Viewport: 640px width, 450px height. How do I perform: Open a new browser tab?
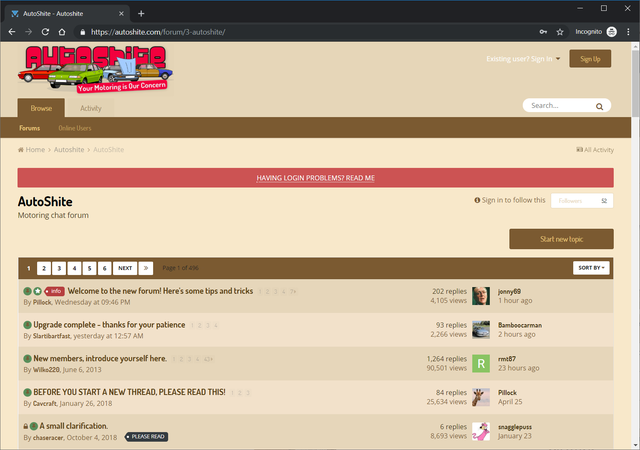[141, 13]
